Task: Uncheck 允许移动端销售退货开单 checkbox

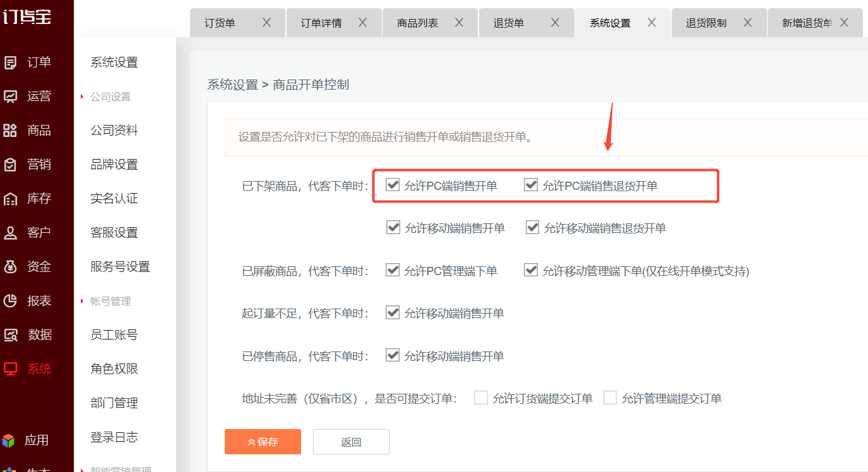Action: click(532, 227)
